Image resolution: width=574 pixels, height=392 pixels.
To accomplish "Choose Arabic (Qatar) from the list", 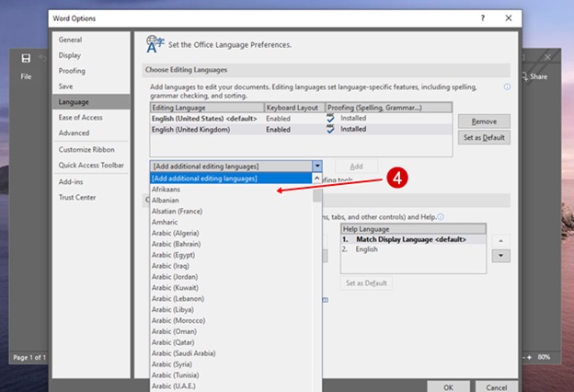I will point(231,342).
